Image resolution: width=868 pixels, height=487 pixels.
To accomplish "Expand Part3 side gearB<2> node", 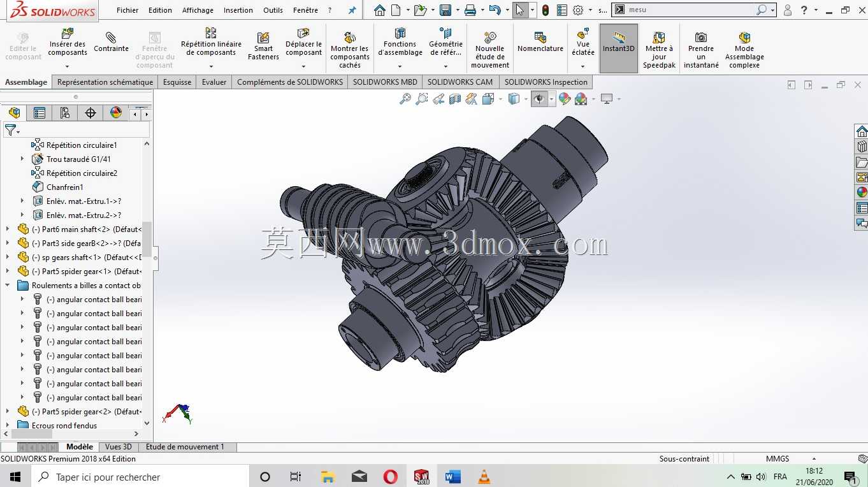I will pos(8,243).
